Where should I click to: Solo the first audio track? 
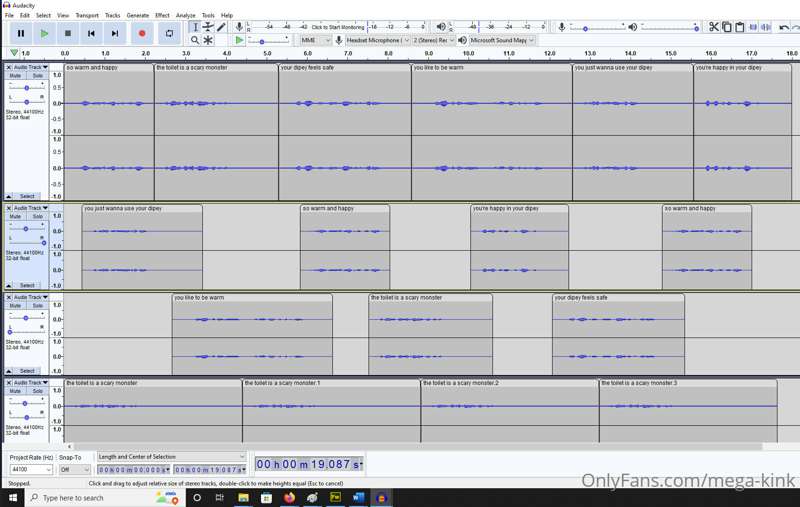pyautogui.click(x=37, y=75)
